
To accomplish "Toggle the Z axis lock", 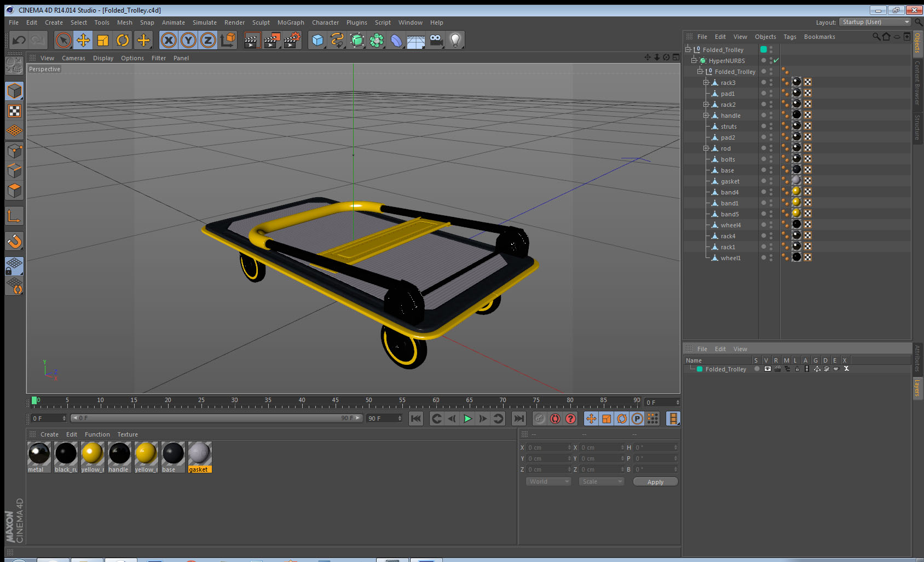I will 208,40.
